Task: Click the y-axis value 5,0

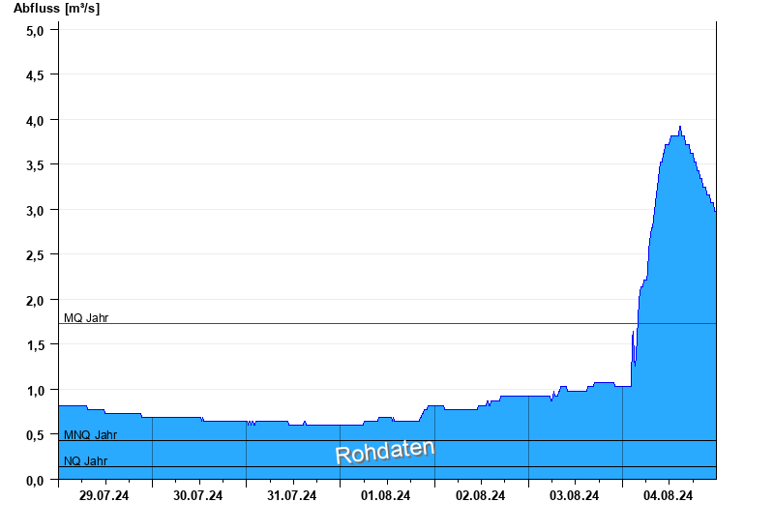Action: (x=35, y=31)
